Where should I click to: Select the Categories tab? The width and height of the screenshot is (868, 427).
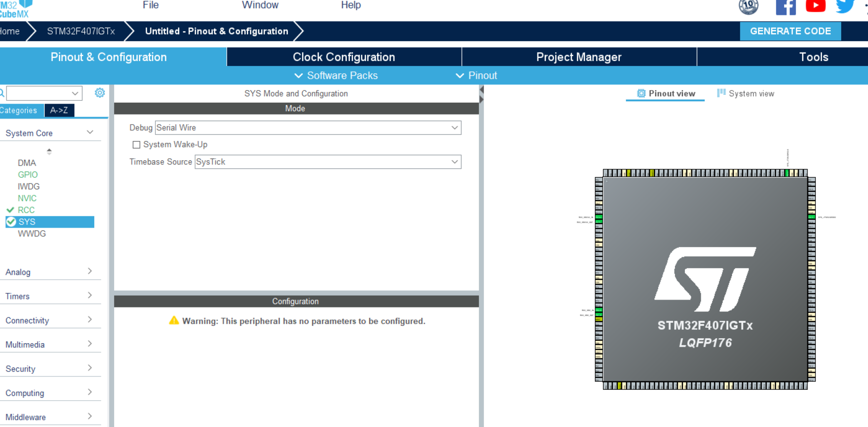(21, 110)
